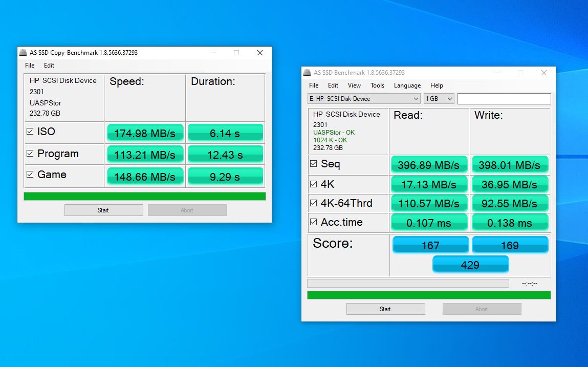
Task: Toggle the 4K-64Thrd test checkbox
Action: [x=314, y=204]
